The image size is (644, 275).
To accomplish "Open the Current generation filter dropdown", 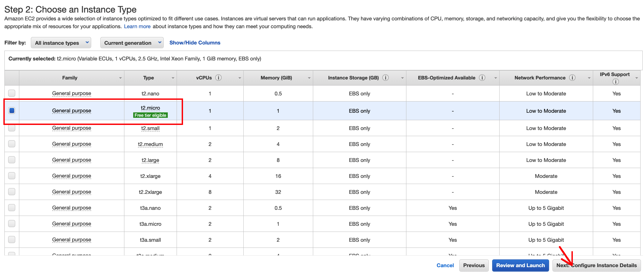I will tap(132, 43).
